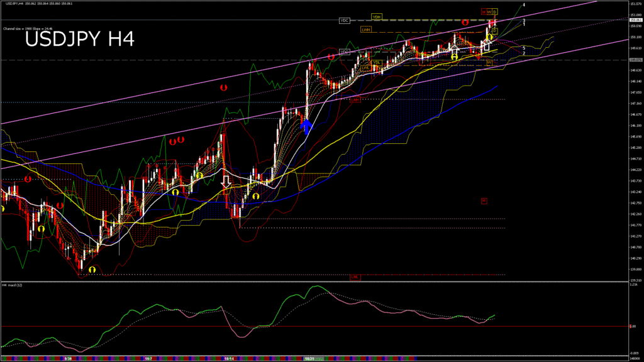Select the D box in the M W D row
This screenshot has width=644, height=362.
[495, 12]
